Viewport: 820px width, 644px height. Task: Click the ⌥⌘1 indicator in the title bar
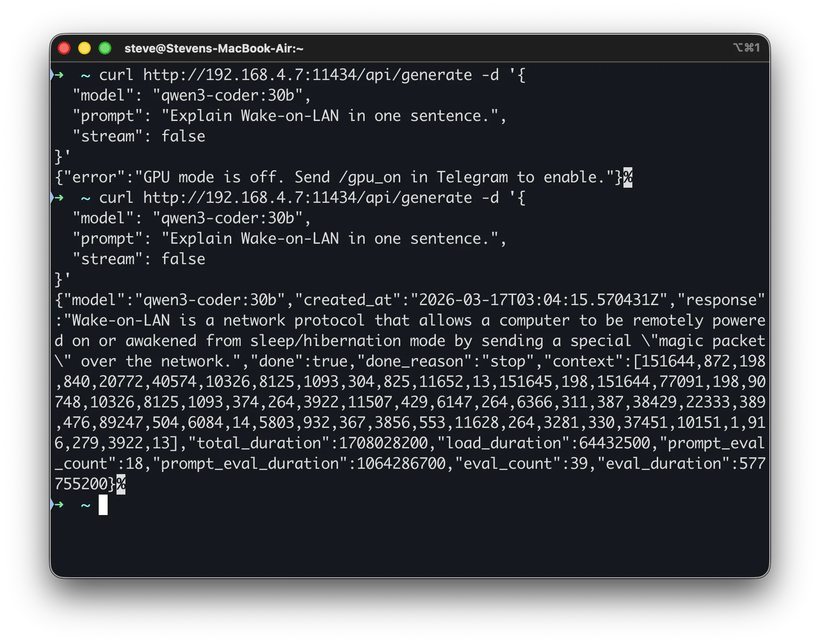click(746, 48)
